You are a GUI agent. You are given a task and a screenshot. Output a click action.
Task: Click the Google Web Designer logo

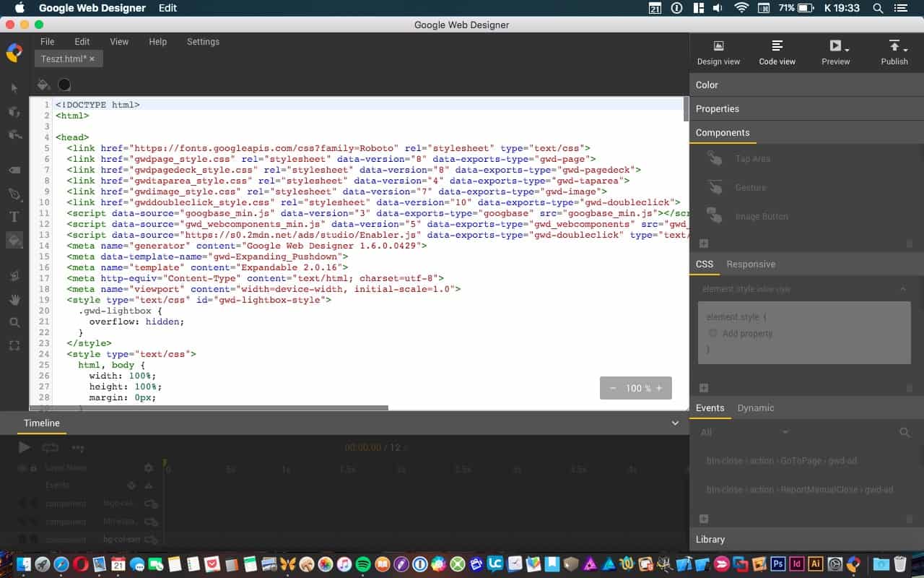pos(14,53)
